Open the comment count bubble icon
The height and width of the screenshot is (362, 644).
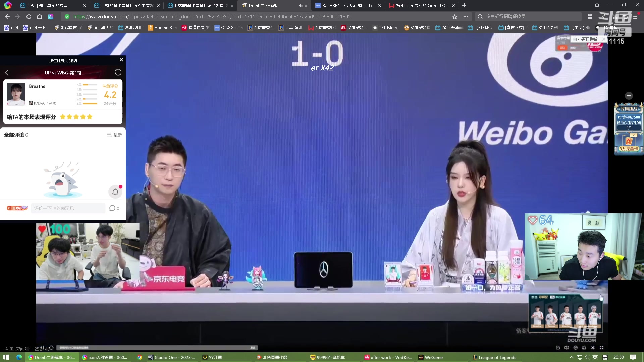pos(112,208)
